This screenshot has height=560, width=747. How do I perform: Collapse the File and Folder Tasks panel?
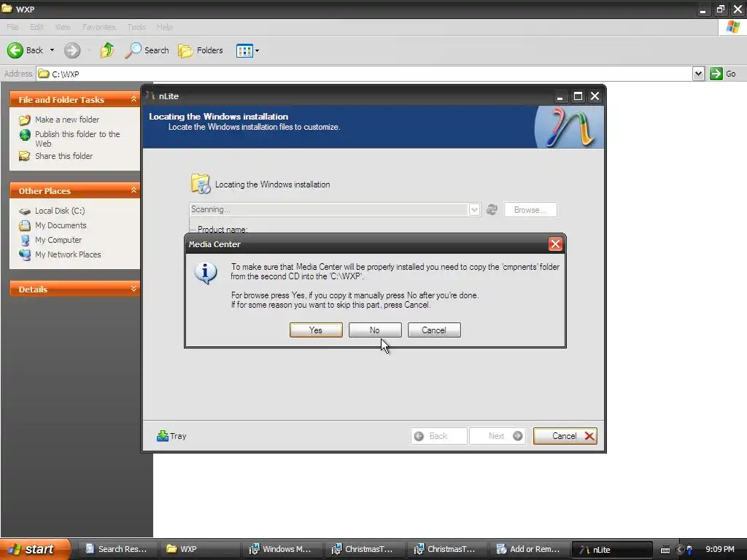pos(133,99)
